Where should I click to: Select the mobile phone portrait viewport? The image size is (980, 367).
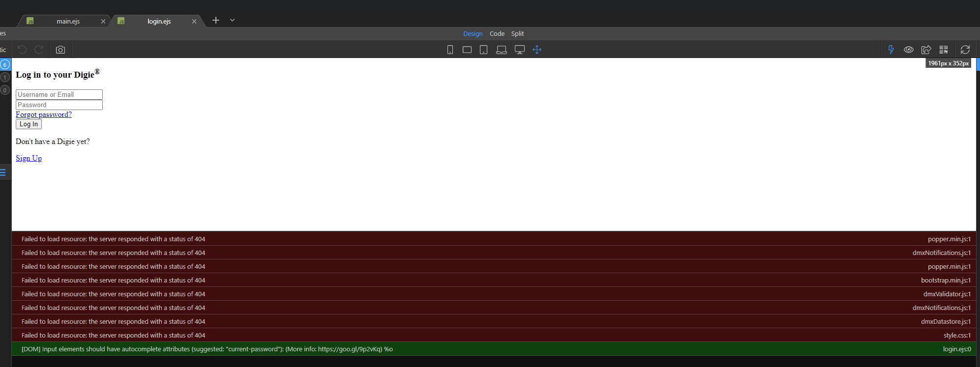450,50
